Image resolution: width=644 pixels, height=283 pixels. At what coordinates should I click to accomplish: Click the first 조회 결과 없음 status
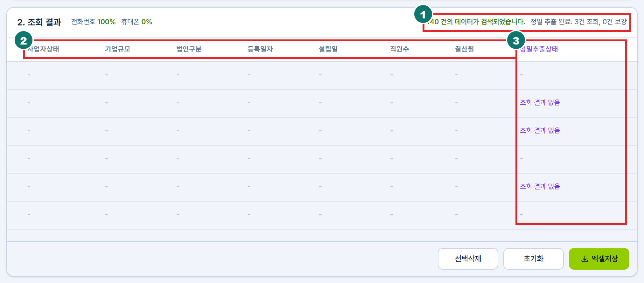pos(540,102)
